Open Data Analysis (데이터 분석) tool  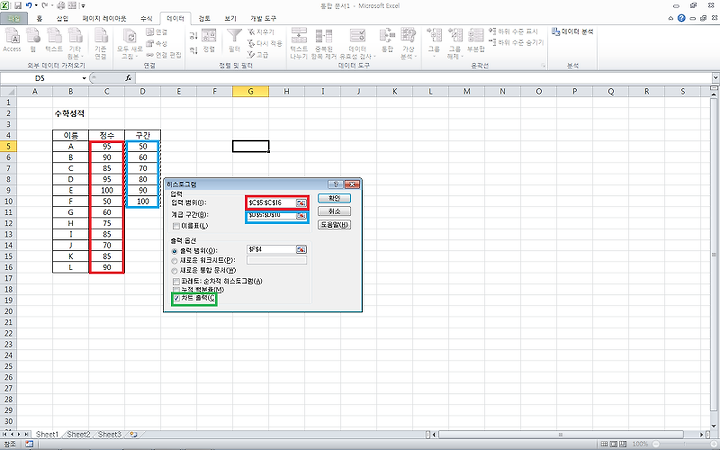pyautogui.click(x=573, y=32)
